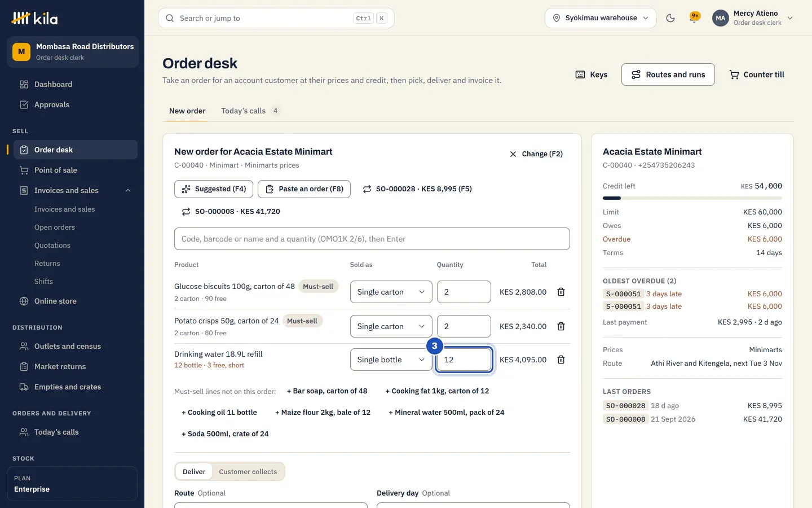The height and width of the screenshot is (508, 812).
Task: Open Sold as dropdown for Glucose biscuits
Action: (391, 292)
